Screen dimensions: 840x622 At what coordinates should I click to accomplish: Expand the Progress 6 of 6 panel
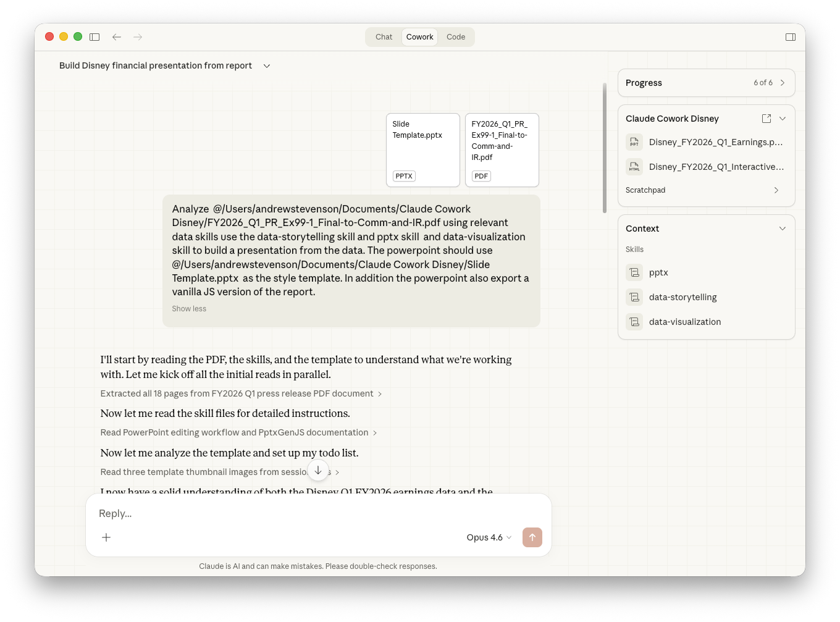(x=782, y=83)
